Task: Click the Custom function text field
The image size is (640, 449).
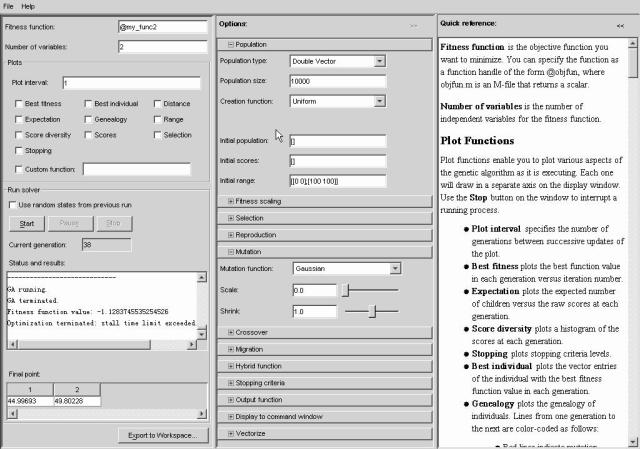Action: pyautogui.click(x=137, y=169)
